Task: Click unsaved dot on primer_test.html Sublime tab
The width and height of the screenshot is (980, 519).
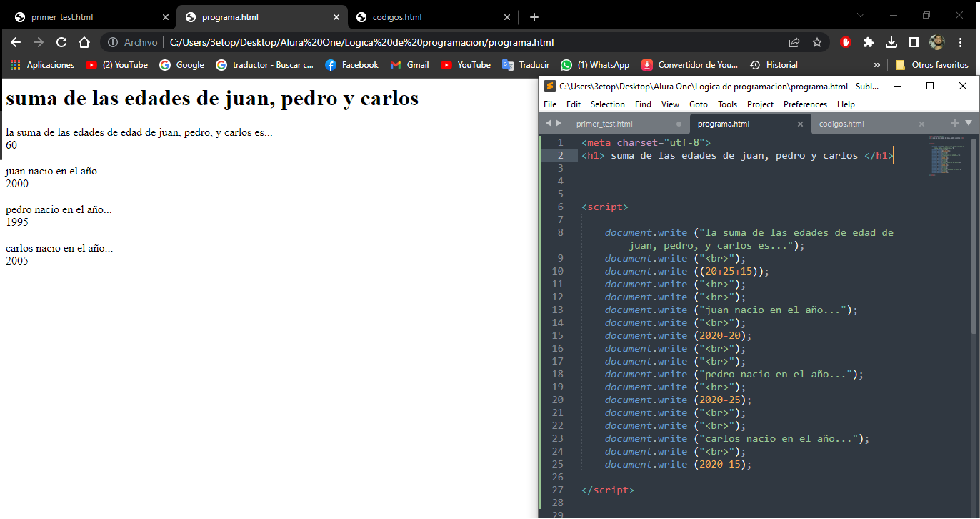Action: coord(679,124)
